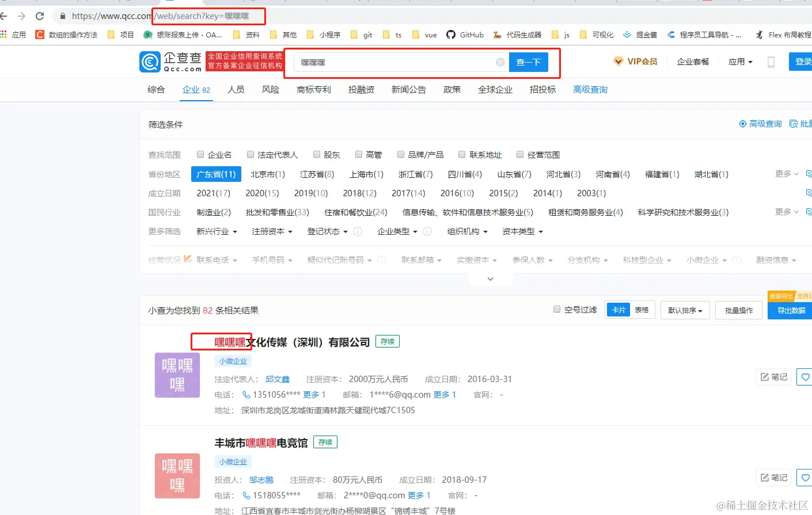Enable the 联系地址 checkbox

[462, 154]
